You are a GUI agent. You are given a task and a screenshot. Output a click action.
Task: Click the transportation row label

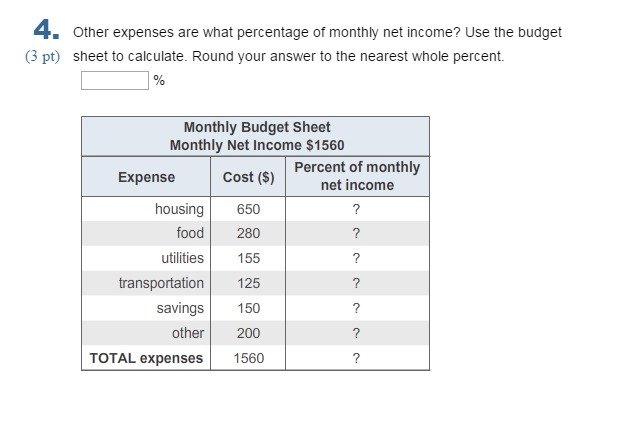click(161, 283)
